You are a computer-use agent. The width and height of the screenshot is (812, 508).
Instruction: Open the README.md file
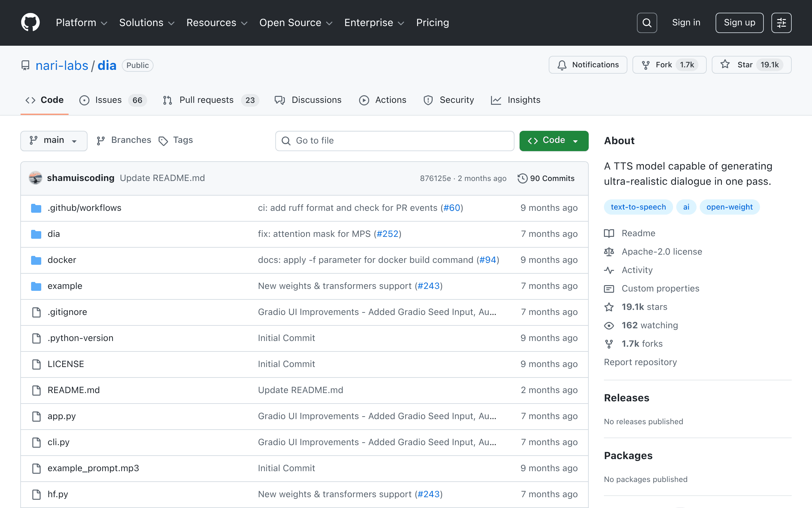point(74,390)
